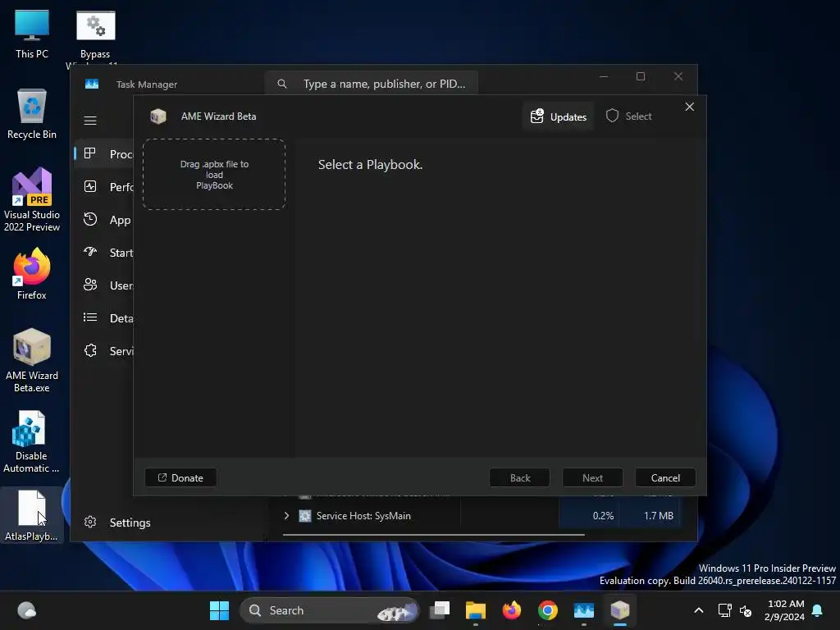Screen dimensions: 840x630
Task: Expand Service Host: SysMain row
Action: pyautogui.click(x=286, y=515)
